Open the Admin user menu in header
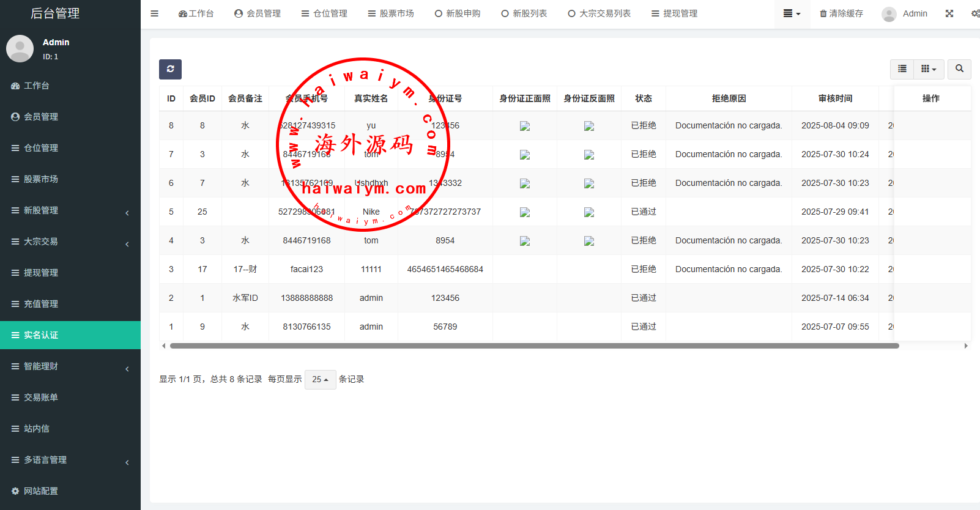Image resolution: width=980 pixels, height=510 pixels. (905, 13)
